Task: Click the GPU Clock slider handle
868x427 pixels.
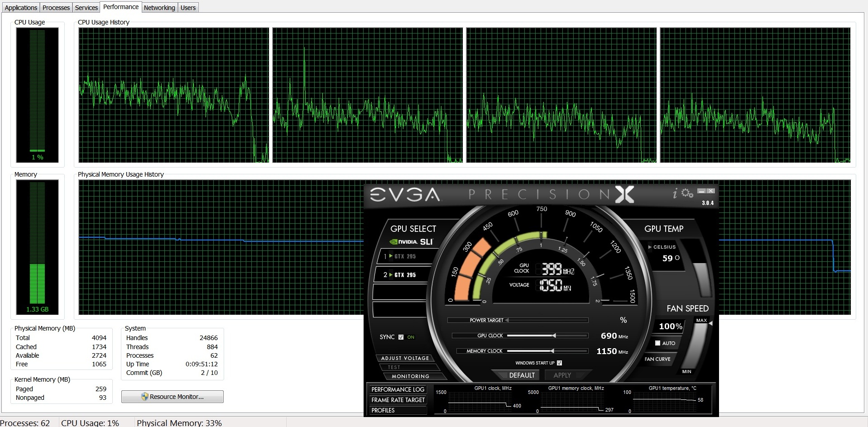Action: point(554,336)
